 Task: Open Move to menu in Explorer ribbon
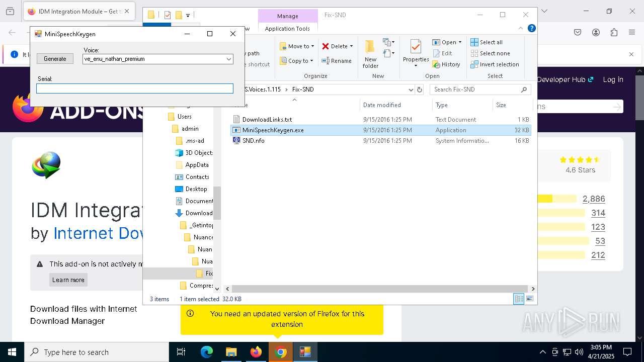[x=297, y=46]
